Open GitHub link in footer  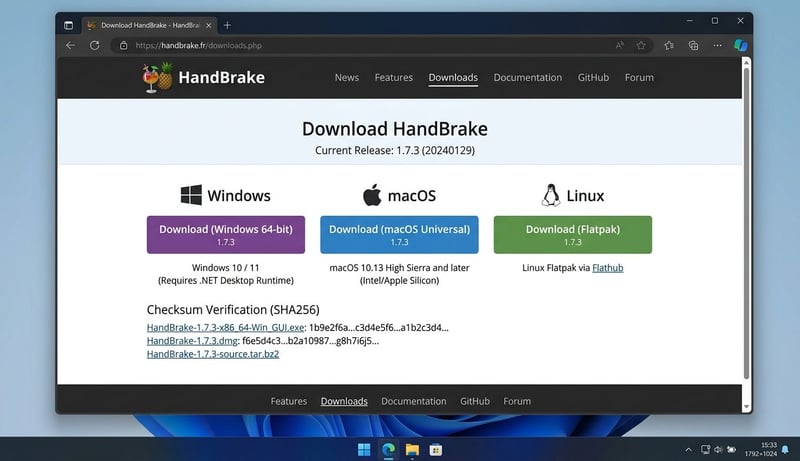(475, 401)
